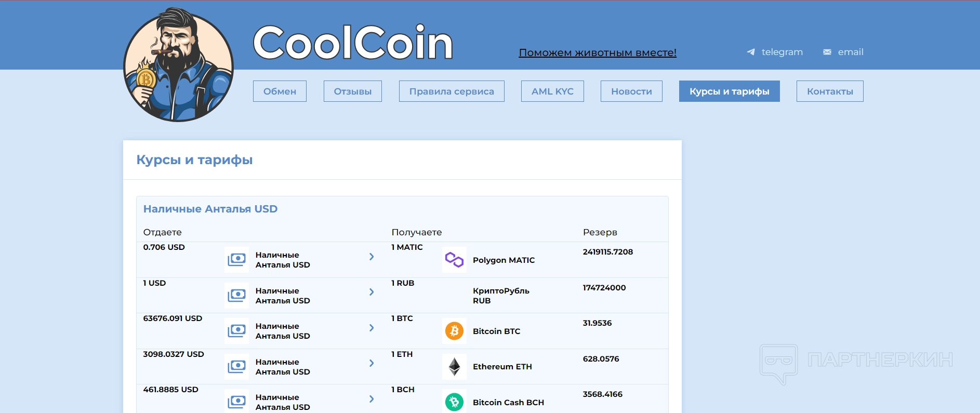Click the telegram paper plane icon

751,52
